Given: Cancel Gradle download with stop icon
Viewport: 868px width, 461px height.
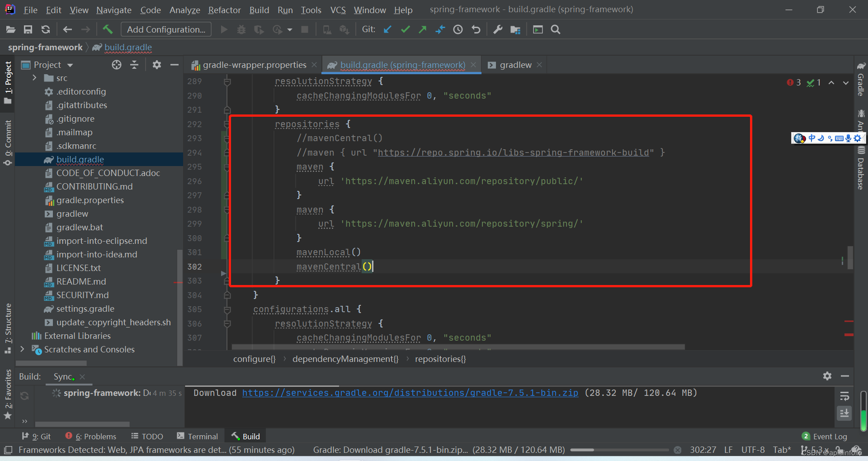Looking at the screenshot, I should [677, 450].
